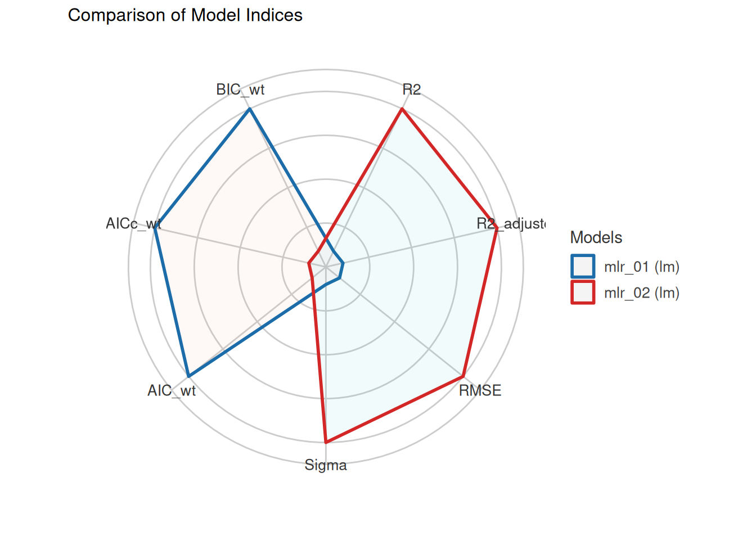
Task: Click the AICc_wt axis label
Action: [x=134, y=223]
